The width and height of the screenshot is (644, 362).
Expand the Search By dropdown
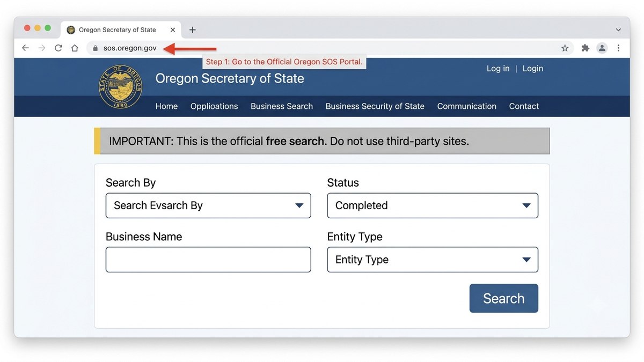208,205
